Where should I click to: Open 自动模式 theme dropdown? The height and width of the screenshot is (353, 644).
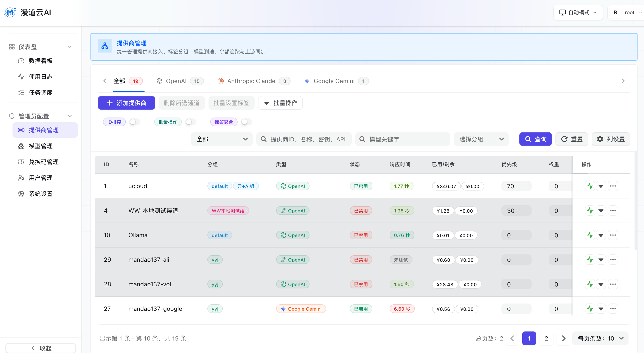(578, 12)
